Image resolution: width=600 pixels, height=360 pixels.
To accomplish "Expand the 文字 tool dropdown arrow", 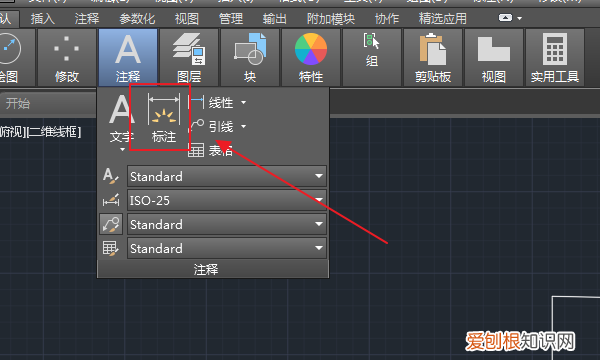I will [x=122, y=150].
